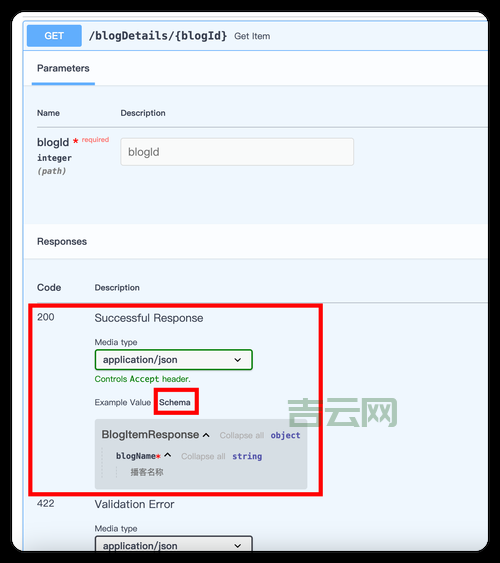Viewport: 500px width, 563px height.
Task: Click the 播客名称 description text
Action: 147,472
